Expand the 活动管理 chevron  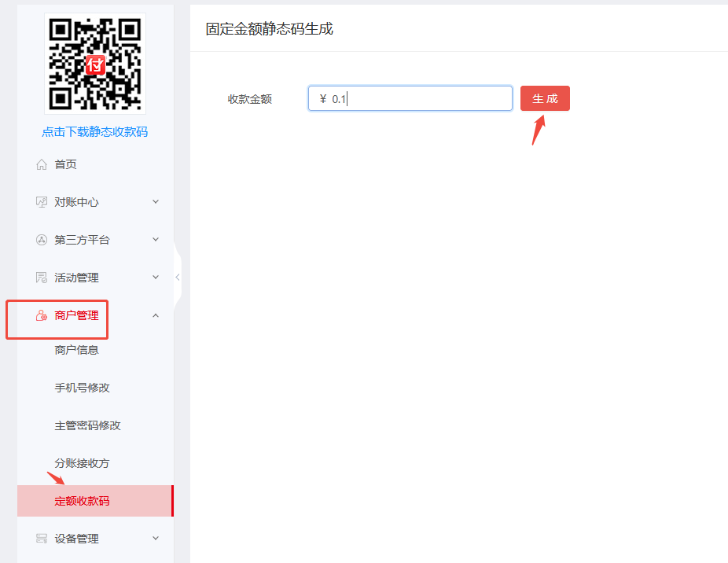[x=156, y=277]
